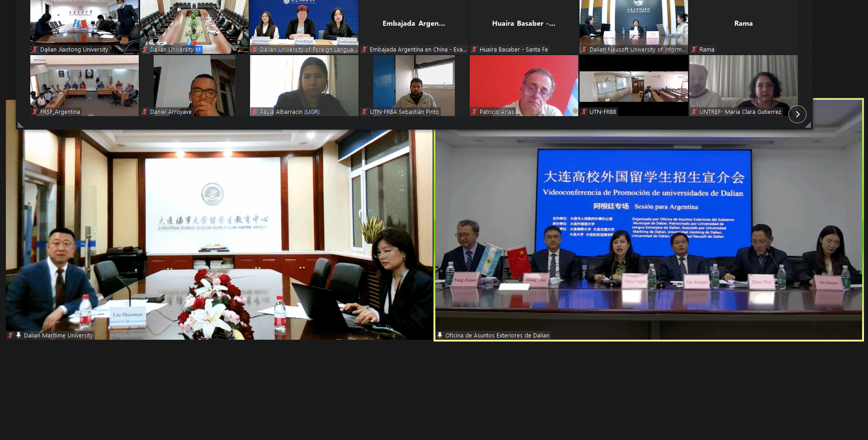Viewport: 868px width, 440px height.
Task: Click the Dalian Neusoft University name label
Action: (x=637, y=50)
